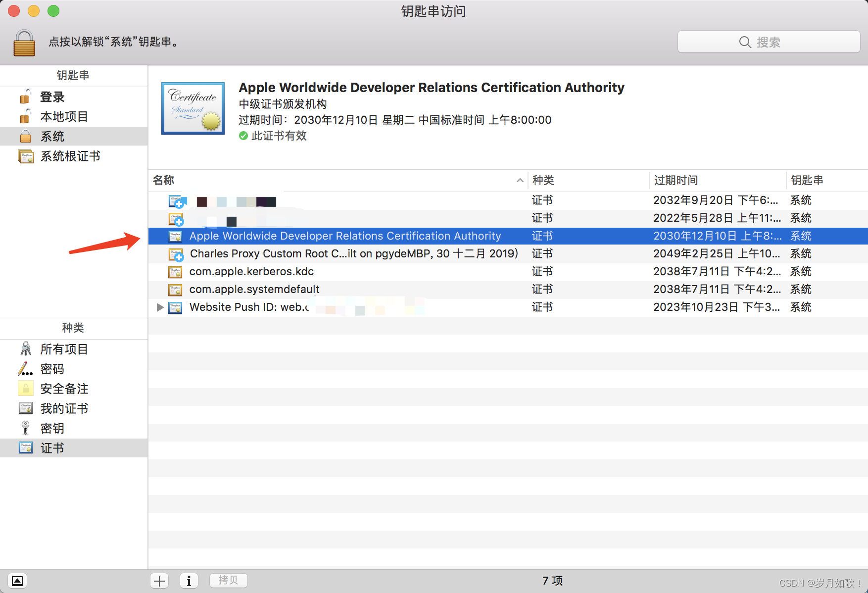Click the 7 项 item count
Screen dimensions: 868x593
coord(552,581)
